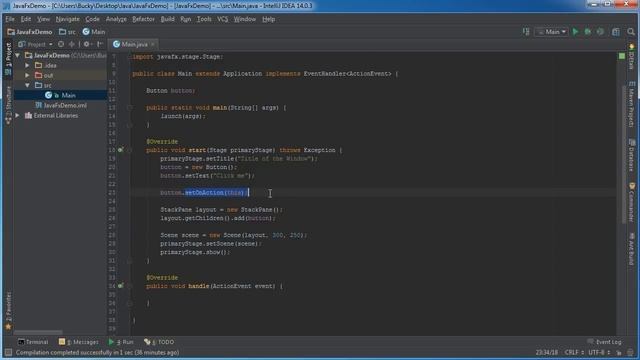Viewport: 640px width, 360px height.
Task: Open the 4: Run tool window button
Action: tap(121, 342)
